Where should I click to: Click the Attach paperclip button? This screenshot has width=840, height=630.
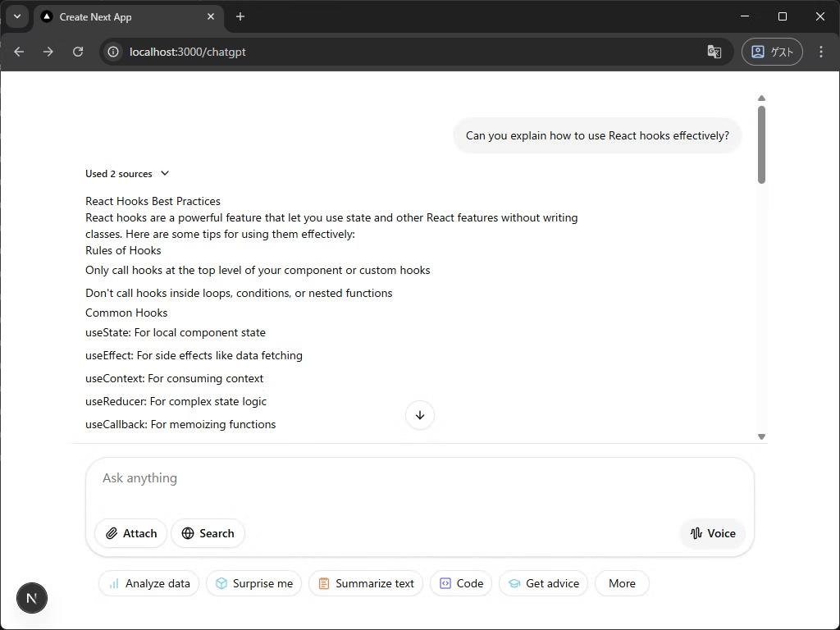tap(131, 533)
